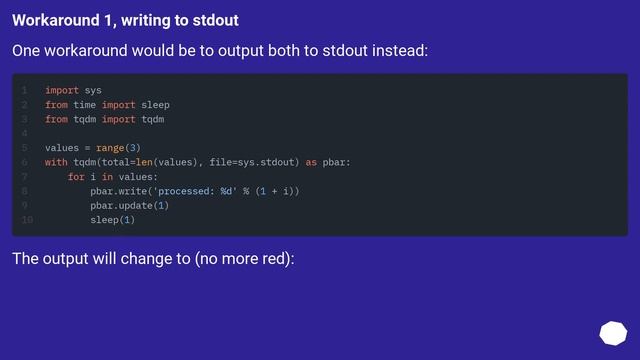Click the 'with' keyword on line 6
The width and height of the screenshot is (640, 360).
(56, 162)
